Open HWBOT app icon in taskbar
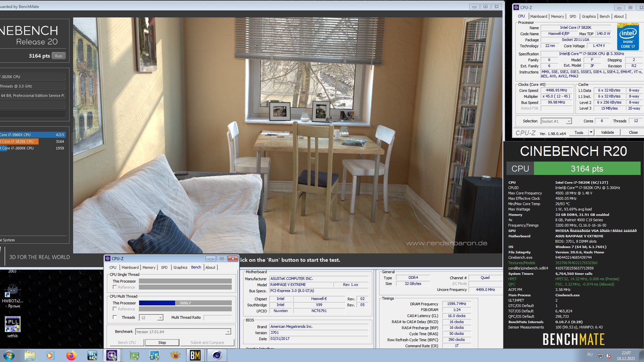Viewport: 644px width, 362px height. point(92,355)
